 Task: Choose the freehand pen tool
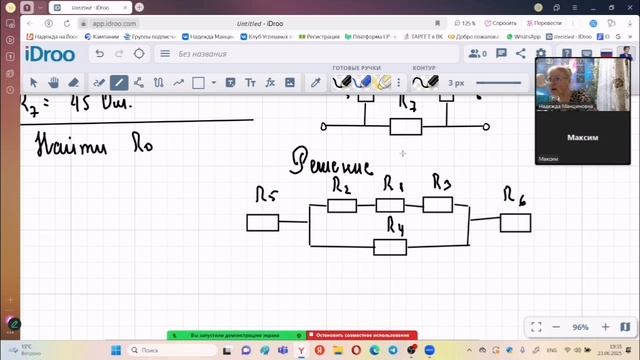pos(99,83)
